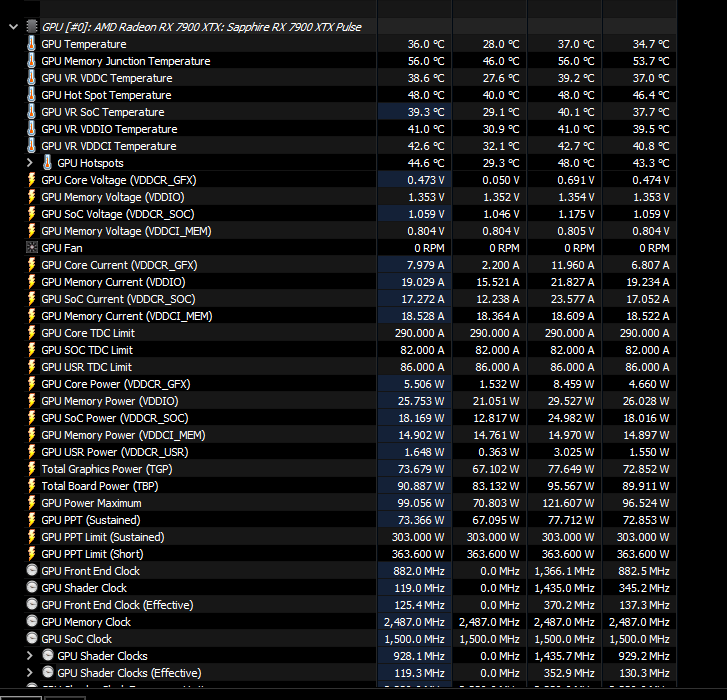The image size is (727, 700).
Task: Click thermometer icon next to GPU Hot Spot Temperature
Action: [x=31, y=95]
